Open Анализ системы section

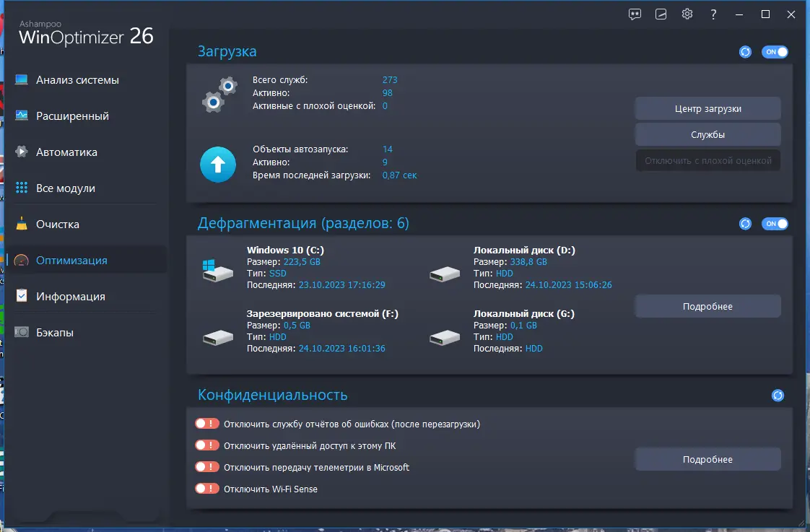[x=77, y=80]
